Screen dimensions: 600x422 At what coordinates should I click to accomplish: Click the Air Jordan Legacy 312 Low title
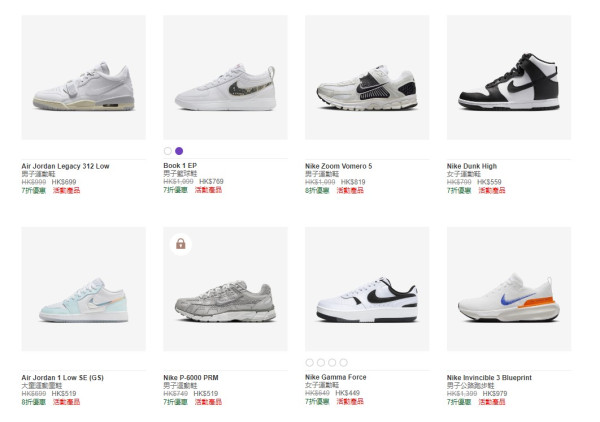tap(65, 166)
